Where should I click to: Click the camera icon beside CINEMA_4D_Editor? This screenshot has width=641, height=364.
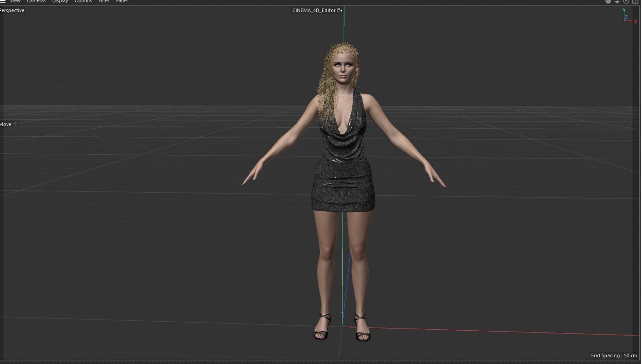point(339,10)
